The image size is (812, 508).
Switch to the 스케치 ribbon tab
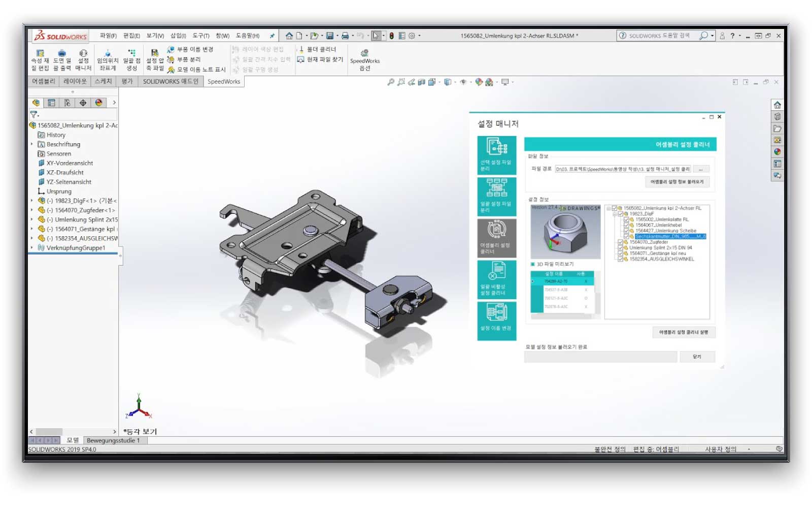[x=103, y=81]
